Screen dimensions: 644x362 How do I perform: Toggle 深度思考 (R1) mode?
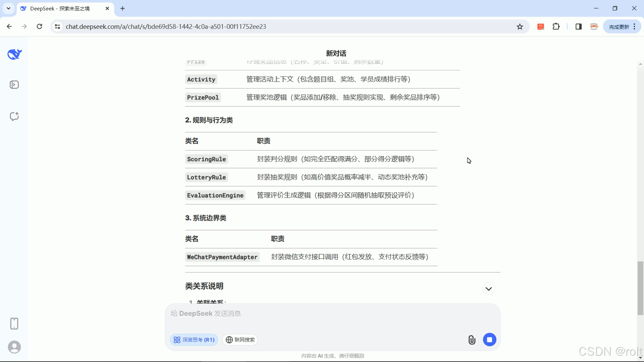click(x=194, y=340)
